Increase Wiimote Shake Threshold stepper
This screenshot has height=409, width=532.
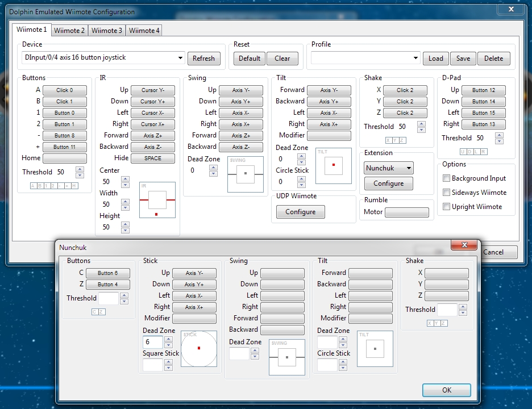click(x=421, y=124)
